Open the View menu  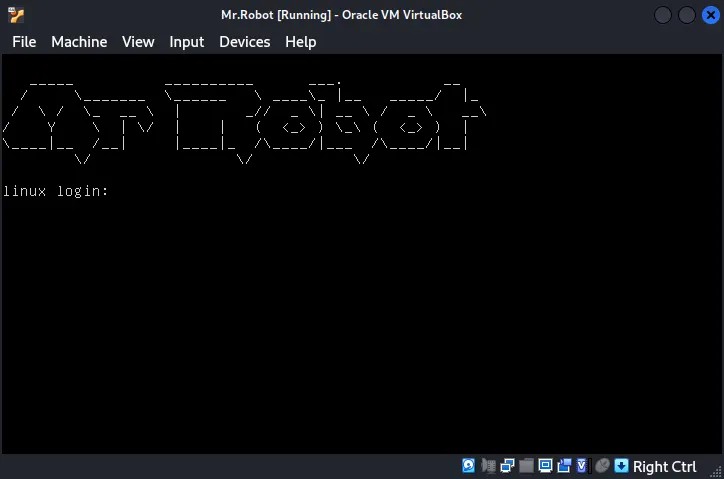[x=138, y=41]
